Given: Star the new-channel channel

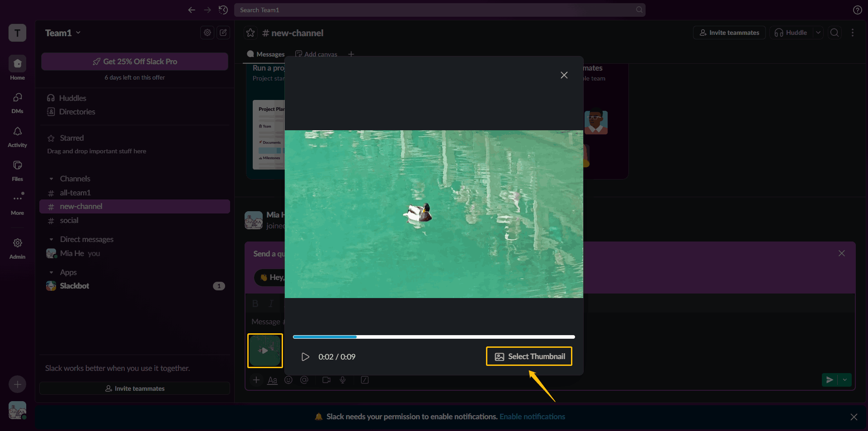Looking at the screenshot, I should pos(250,33).
